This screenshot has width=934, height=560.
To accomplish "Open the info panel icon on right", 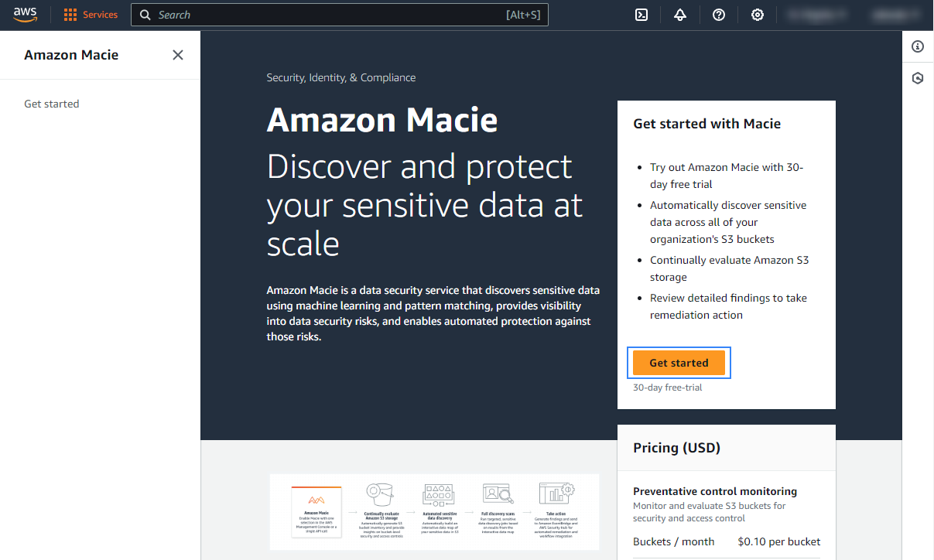I will coord(918,46).
